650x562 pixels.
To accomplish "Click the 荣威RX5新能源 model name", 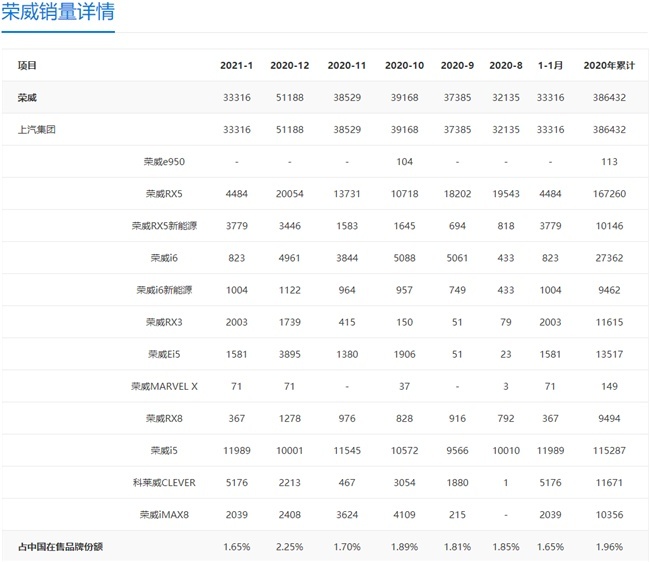I will pos(164,226).
